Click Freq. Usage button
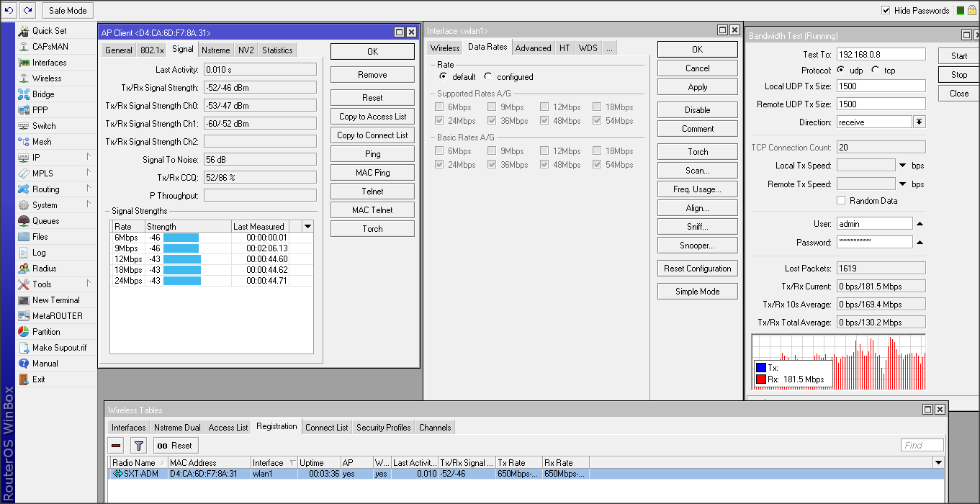 [x=697, y=189]
